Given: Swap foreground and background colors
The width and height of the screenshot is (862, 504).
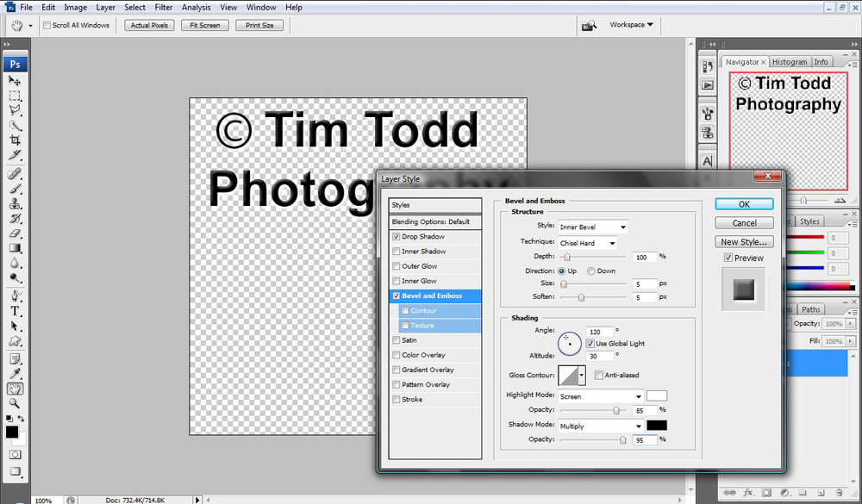Looking at the screenshot, I should pyautogui.click(x=21, y=419).
